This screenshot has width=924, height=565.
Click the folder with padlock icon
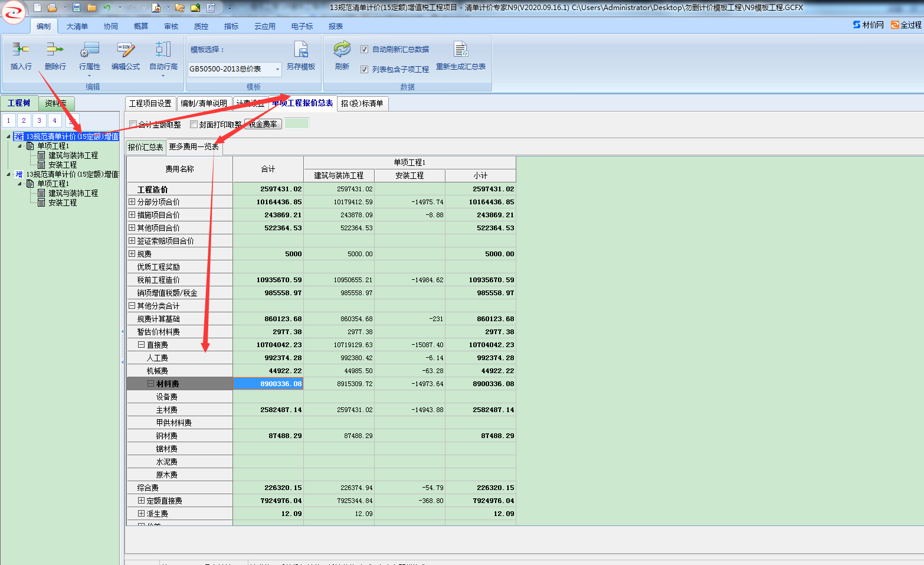coord(180,8)
